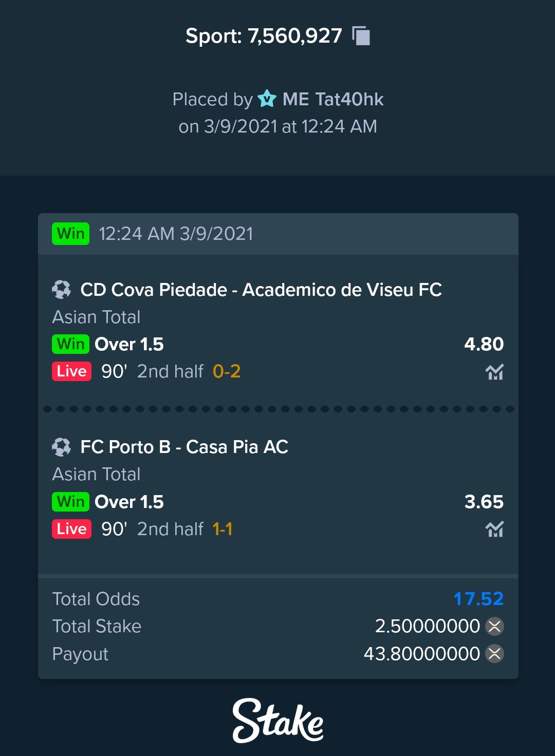Copy the Sport bet ID
The height and width of the screenshot is (756, 555).
(x=361, y=36)
